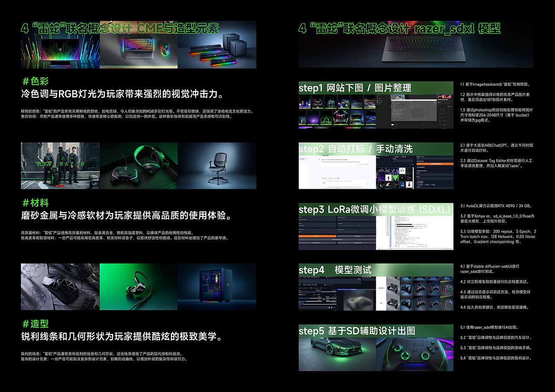This screenshot has height=392, width=555.
Task: Click the "step5 基于SD辅助设计出图" header
Action: point(357,330)
